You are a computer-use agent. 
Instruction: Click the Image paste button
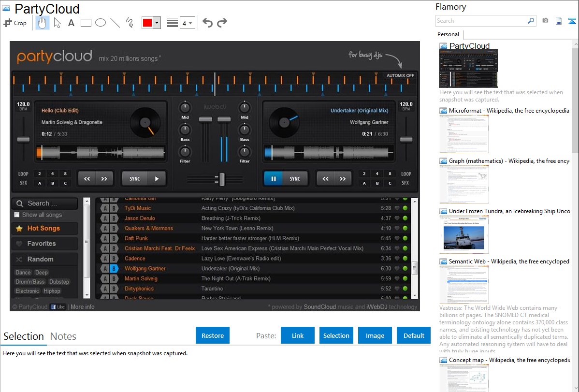click(375, 335)
